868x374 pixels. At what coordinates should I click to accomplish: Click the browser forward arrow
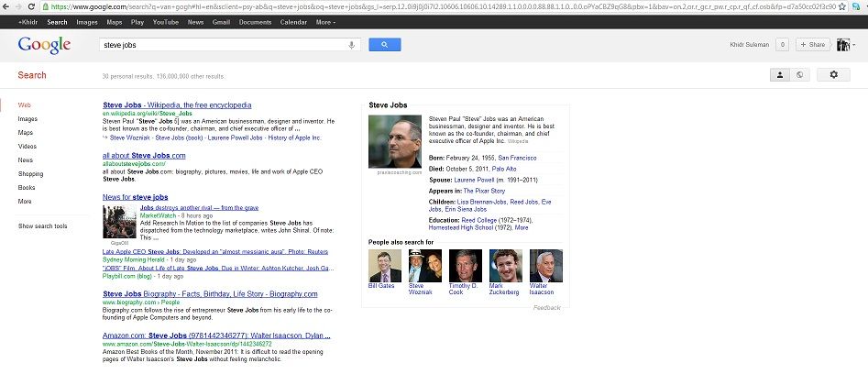click(19, 6)
